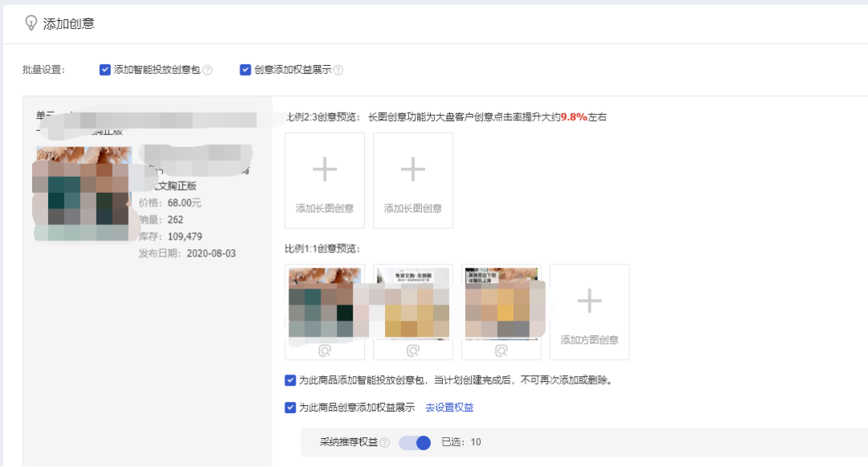This screenshot has height=467, width=868.
Task: Click the lightbulb icon beside 添加创意 title
Action: (x=31, y=23)
